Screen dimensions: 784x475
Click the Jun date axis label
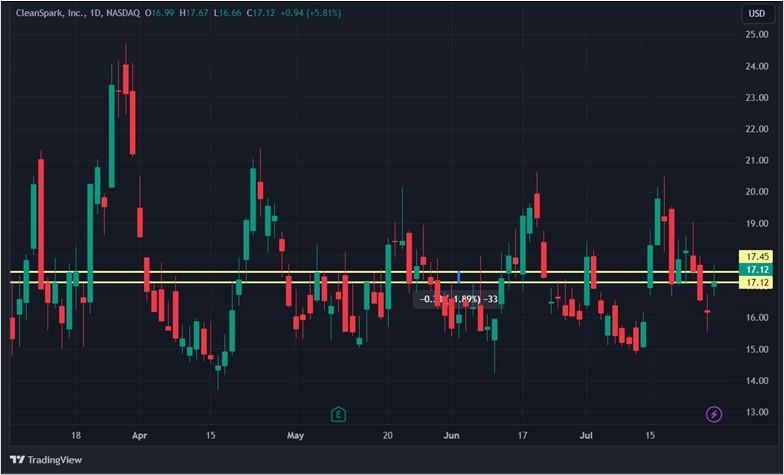(451, 436)
